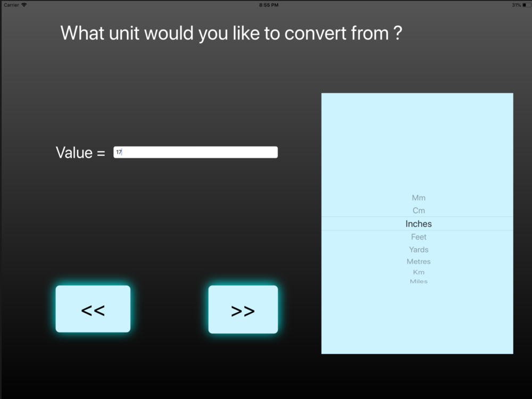The height and width of the screenshot is (399, 532).
Task: Select Cm in the unit picker
Action: click(418, 210)
